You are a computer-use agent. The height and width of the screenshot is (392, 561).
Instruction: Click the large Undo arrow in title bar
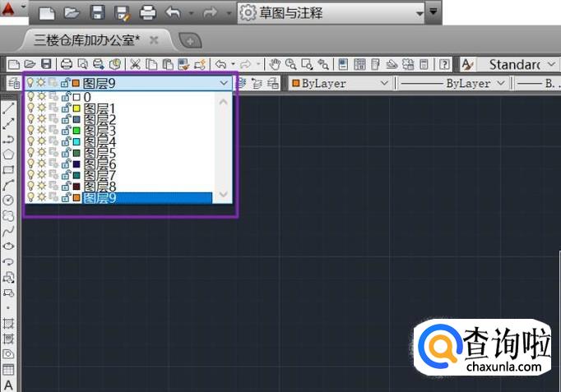point(174,13)
